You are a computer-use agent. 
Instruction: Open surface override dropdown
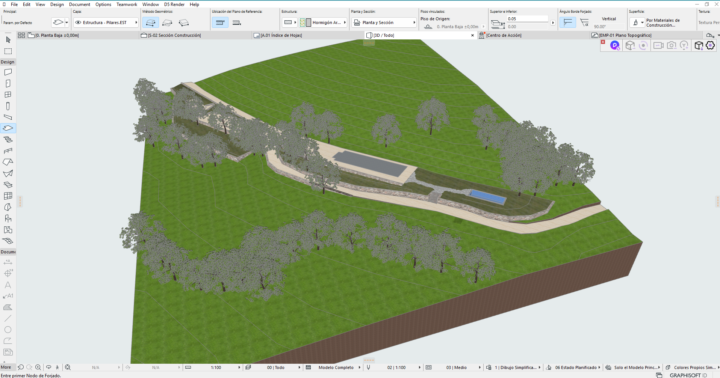click(637, 23)
